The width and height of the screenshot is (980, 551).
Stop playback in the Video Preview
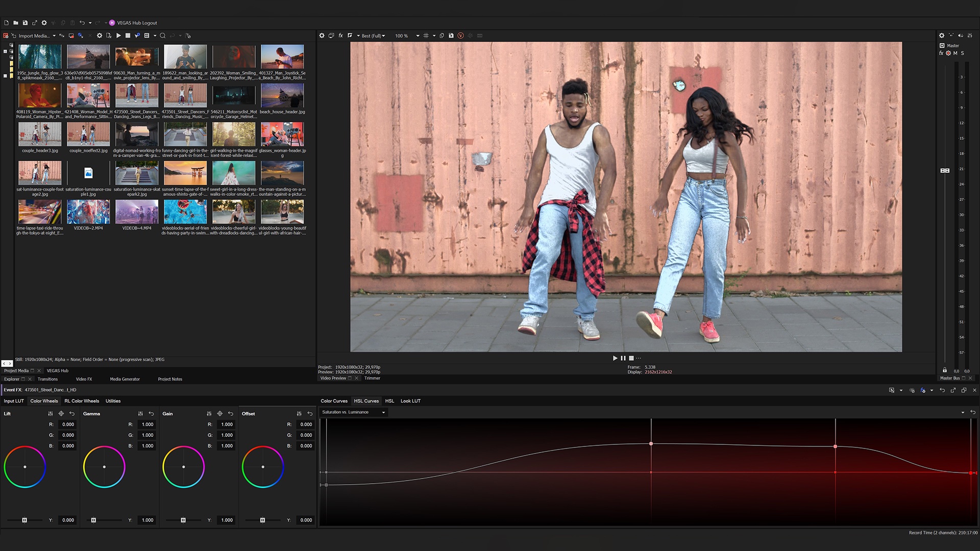coord(631,358)
